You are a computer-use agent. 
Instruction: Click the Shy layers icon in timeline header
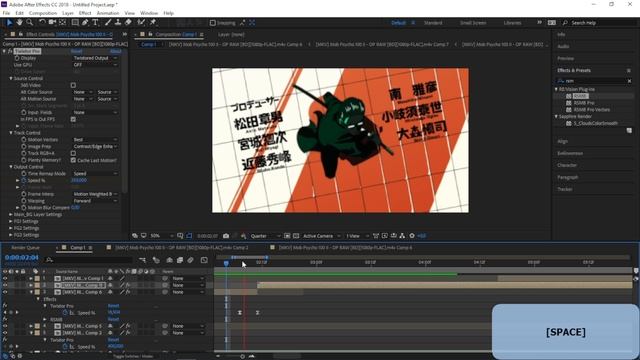click(169, 260)
